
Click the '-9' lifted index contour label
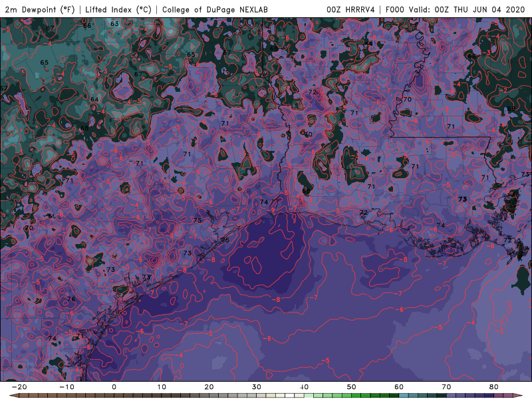(271, 210)
